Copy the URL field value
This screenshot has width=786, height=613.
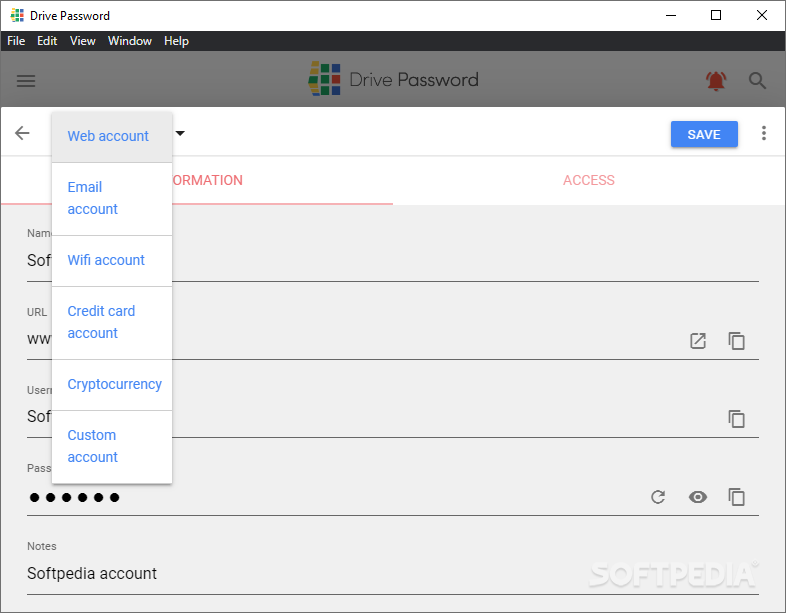[736, 341]
